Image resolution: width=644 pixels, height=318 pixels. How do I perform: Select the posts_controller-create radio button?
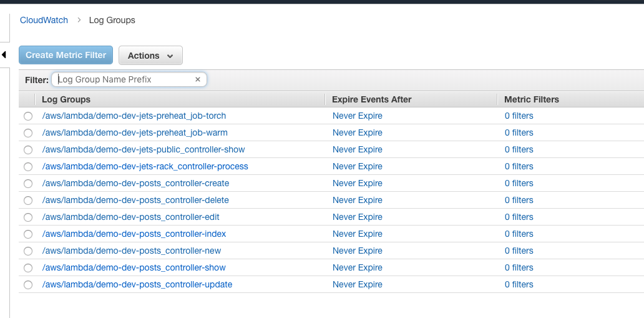click(28, 184)
